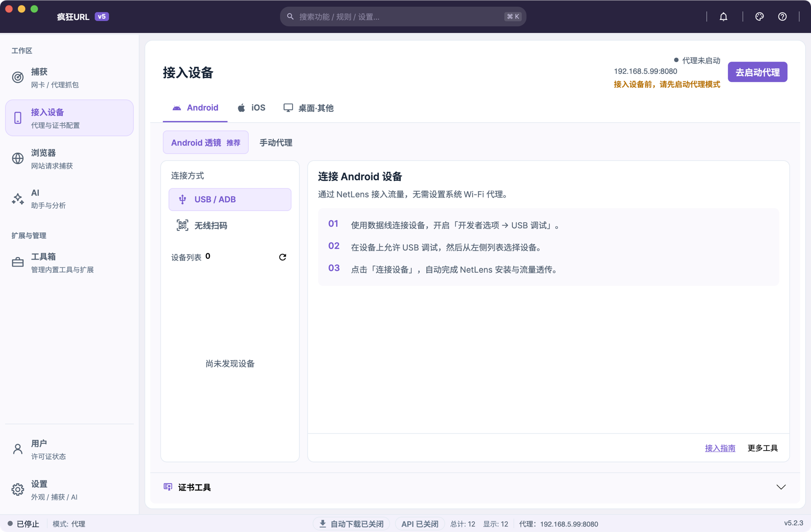Viewport: 811px width, 532px height.
Task: Select the 手动代理 sub-tab
Action: 276,143
